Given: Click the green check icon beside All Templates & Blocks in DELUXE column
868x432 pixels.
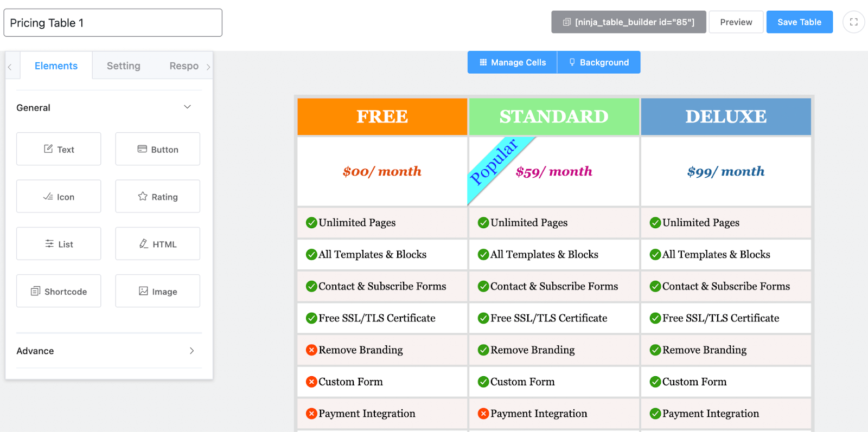Looking at the screenshot, I should [655, 255].
